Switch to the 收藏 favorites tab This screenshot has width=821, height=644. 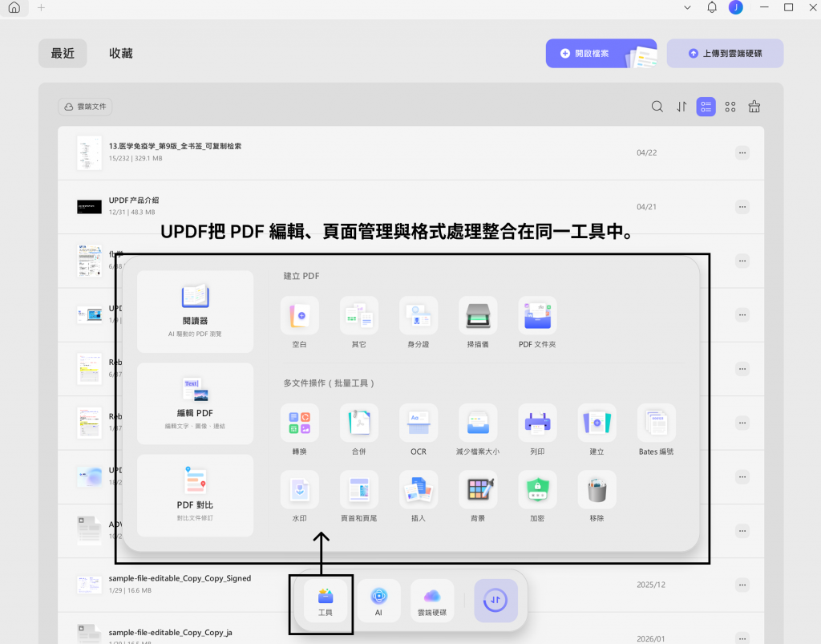click(121, 54)
